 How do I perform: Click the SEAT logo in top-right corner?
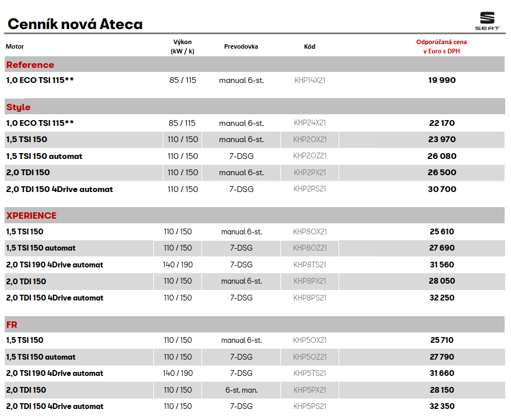click(x=486, y=21)
